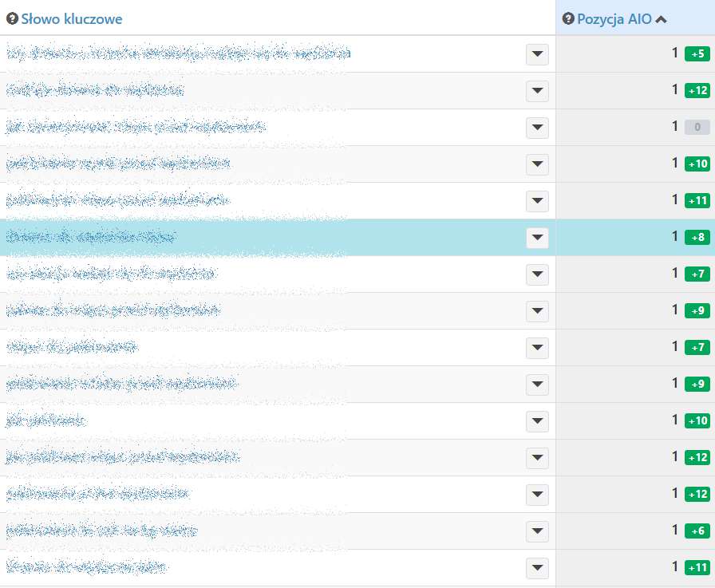Expand the dropdown in the gray 0 badge row
The image size is (715, 588).
[537, 128]
